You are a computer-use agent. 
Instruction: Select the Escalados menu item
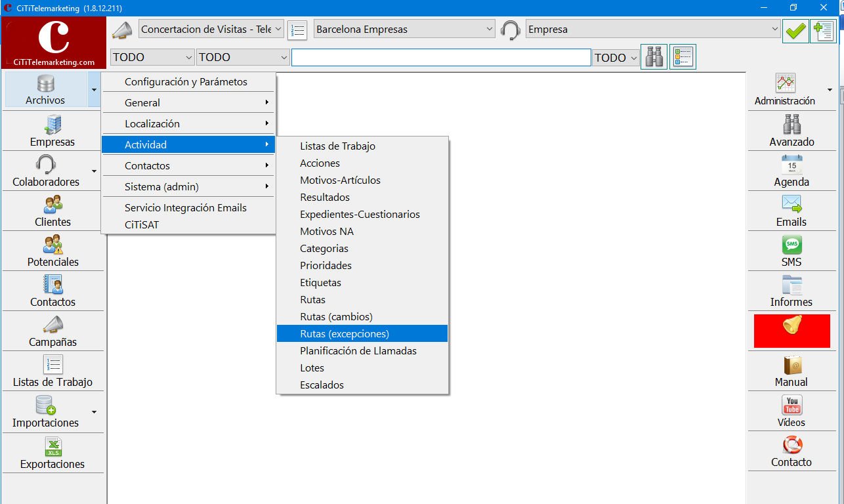click(362, 385)
